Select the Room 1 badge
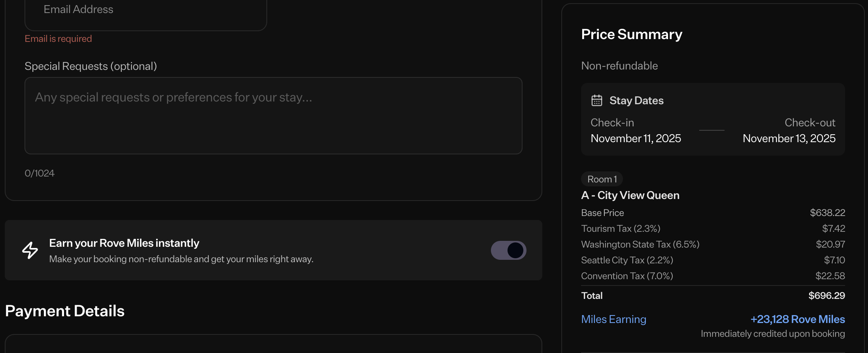The height and width of the screenshot is (353, 868). click(602, 179)
